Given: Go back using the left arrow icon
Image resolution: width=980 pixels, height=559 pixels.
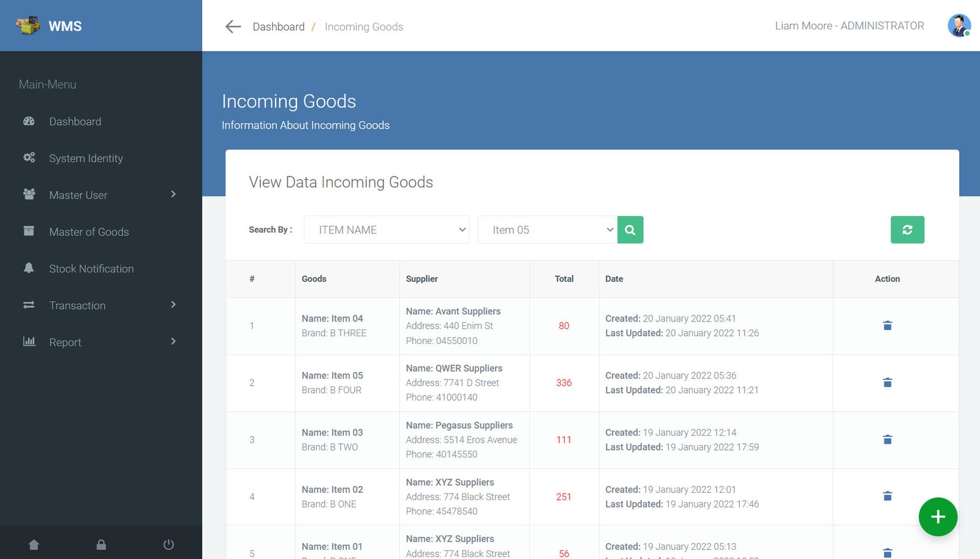Looking at the screenshot, I should [233, 26].
